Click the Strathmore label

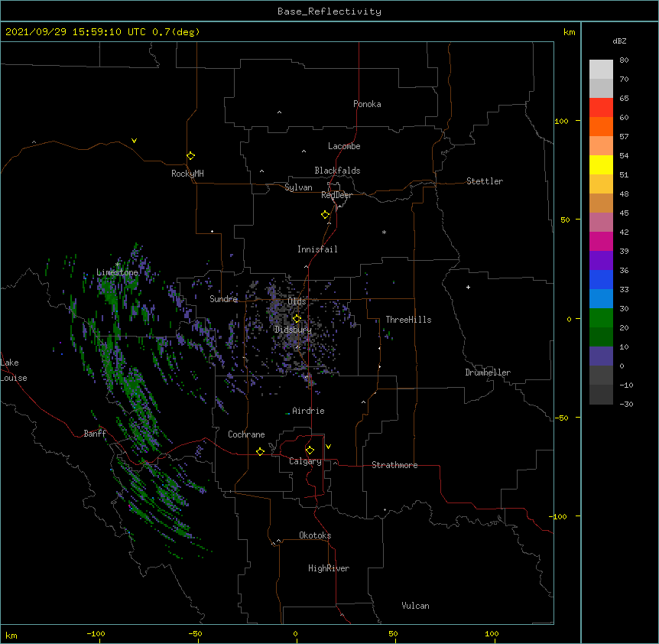tap(394, 465)
